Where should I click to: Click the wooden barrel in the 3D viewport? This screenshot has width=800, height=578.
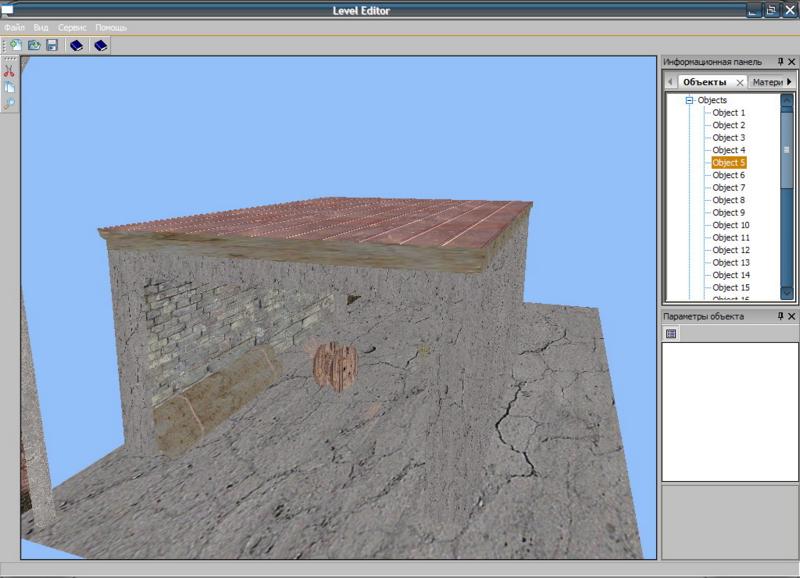335,366
